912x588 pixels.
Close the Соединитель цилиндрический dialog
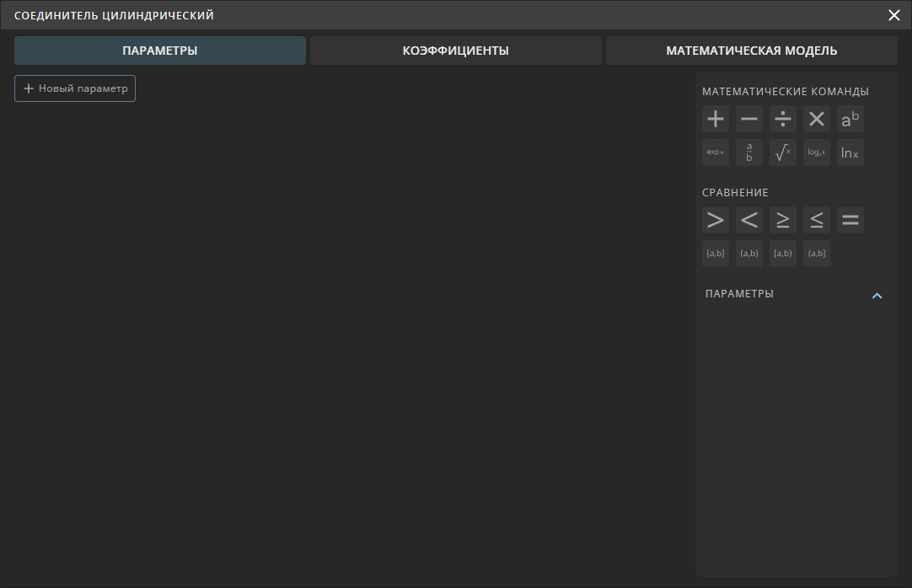pos(894,15)
